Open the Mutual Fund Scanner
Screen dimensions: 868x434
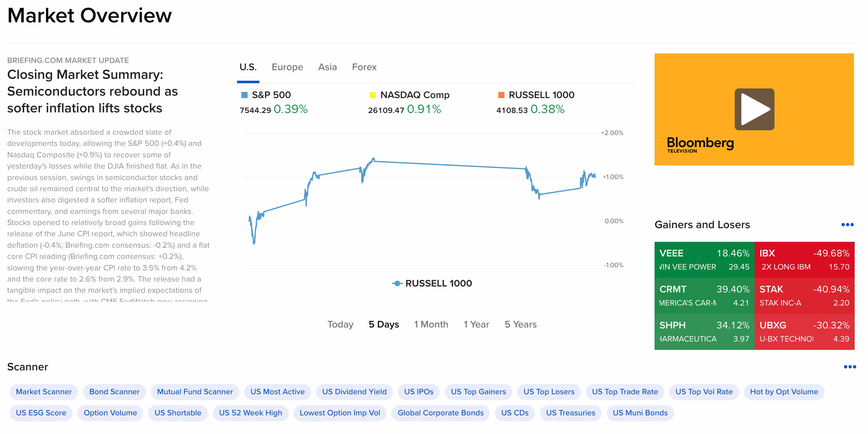pyautogui.click(x=195, y=392)
